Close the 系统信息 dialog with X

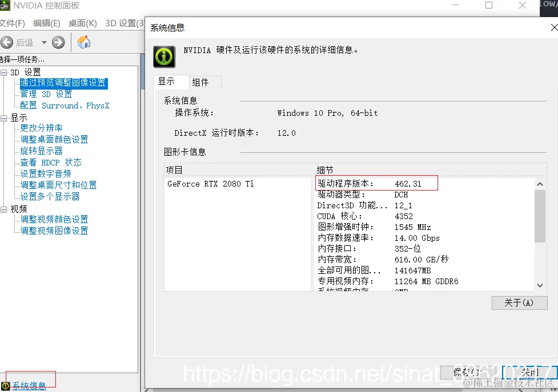554,27
